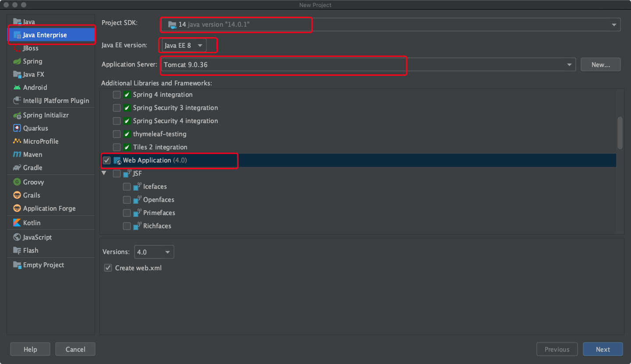Image resolution: width=631 pixels, height=364 pixels.
Task: Check the Icefaces checkbox
Action: [127, 187]
